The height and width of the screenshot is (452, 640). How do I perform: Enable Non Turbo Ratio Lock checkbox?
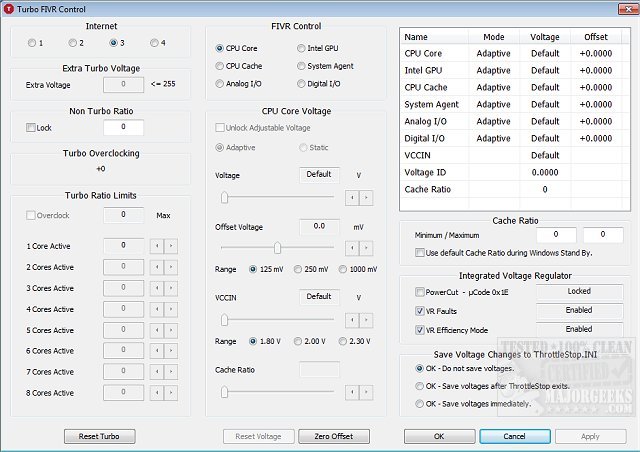(31, 128)
